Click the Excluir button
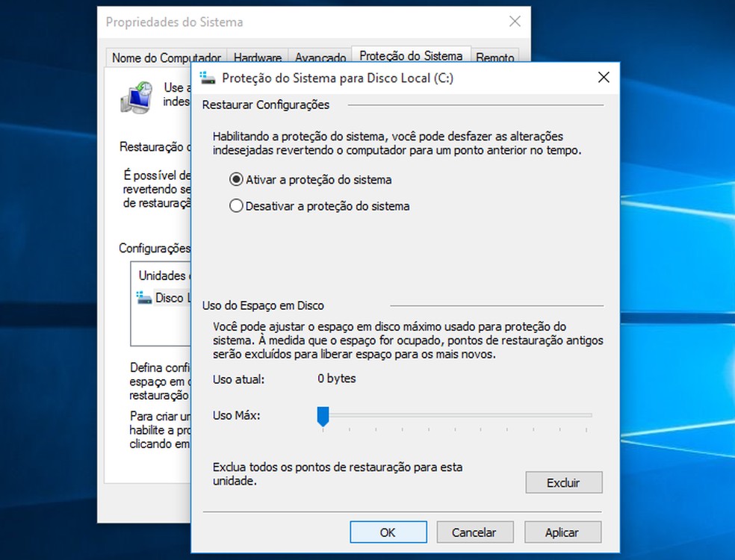This screenshot has width=735, height=560. pyautogui.click(x=563, y=482)
